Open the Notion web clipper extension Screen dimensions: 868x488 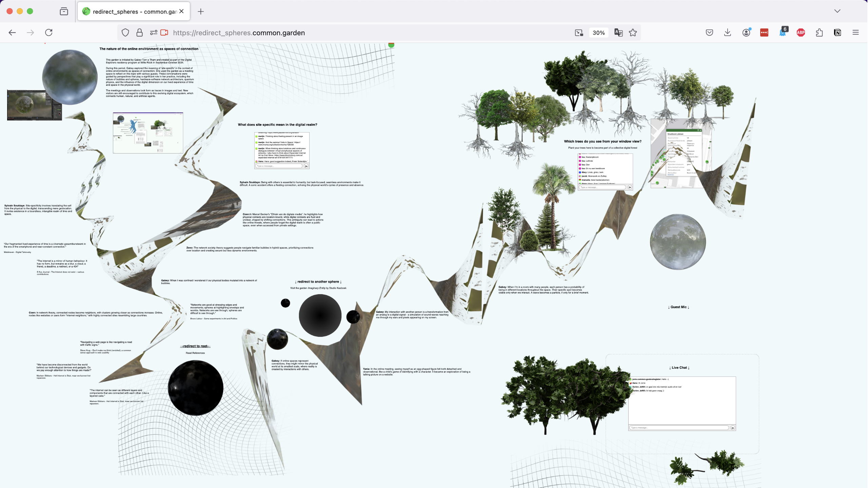click(837, 33)
